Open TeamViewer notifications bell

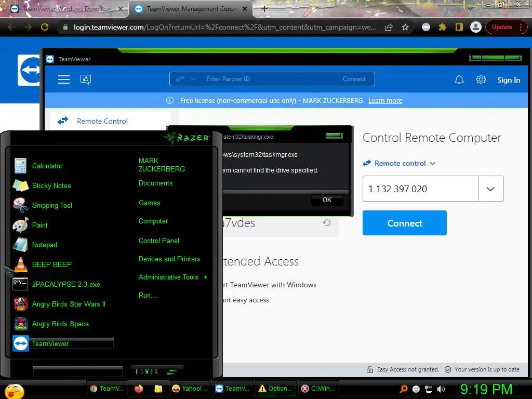(x=459, y=79)
